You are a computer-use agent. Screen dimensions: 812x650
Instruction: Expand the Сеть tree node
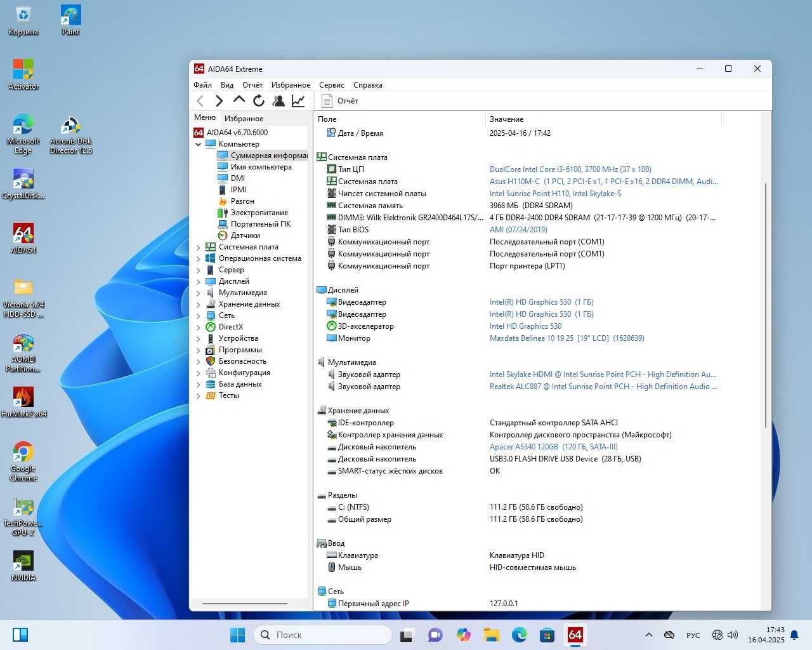tap(198, 315)
